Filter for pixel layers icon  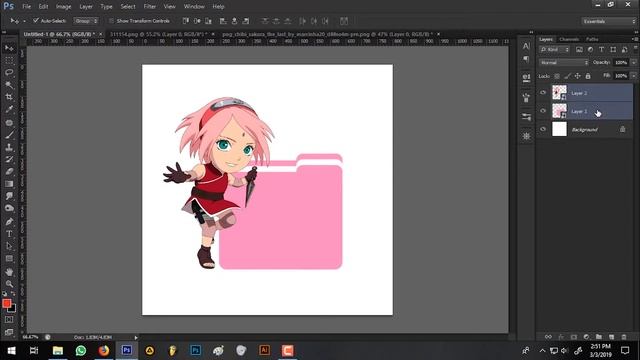click(x=579, y=49)
